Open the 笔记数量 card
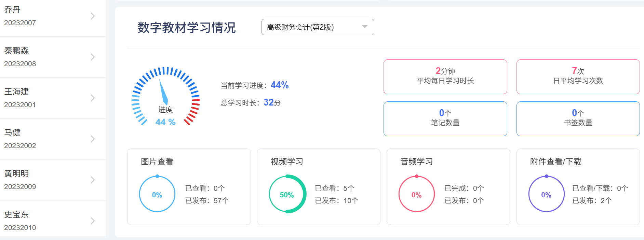644x240 pixels. click(x=445, y=119)
